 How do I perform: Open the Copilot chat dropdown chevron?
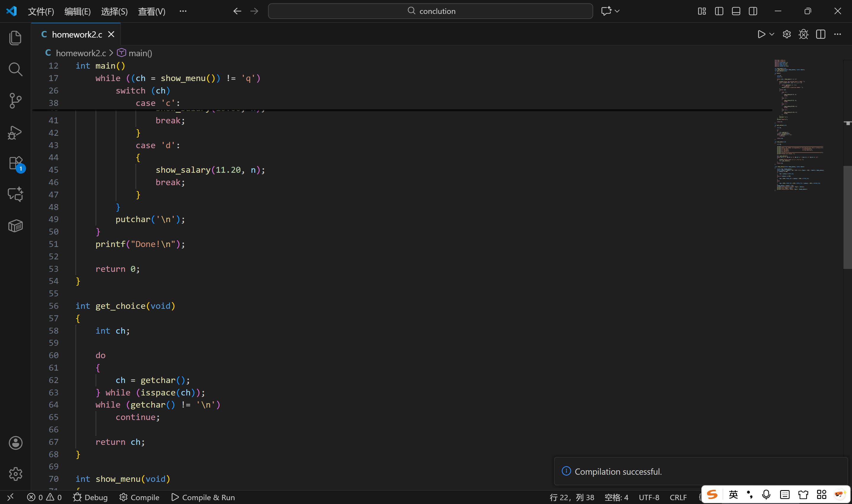coord(617,11)
